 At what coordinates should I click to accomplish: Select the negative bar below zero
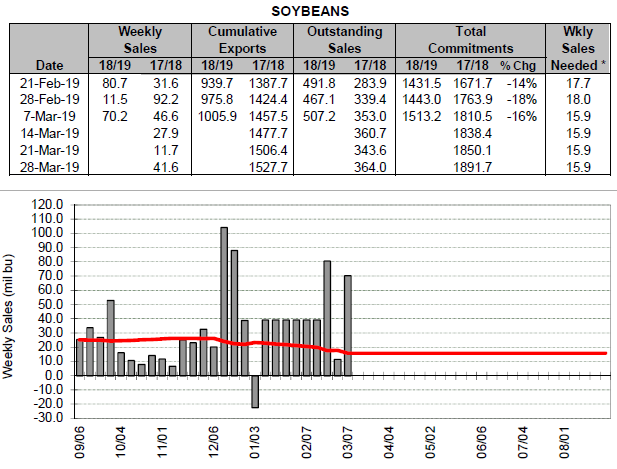255,391
